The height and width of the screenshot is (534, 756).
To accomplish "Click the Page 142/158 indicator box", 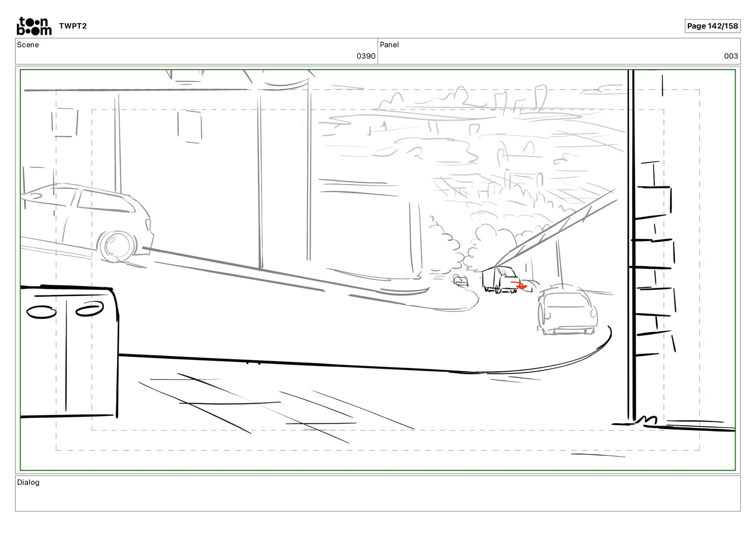I will coord(712,26).
